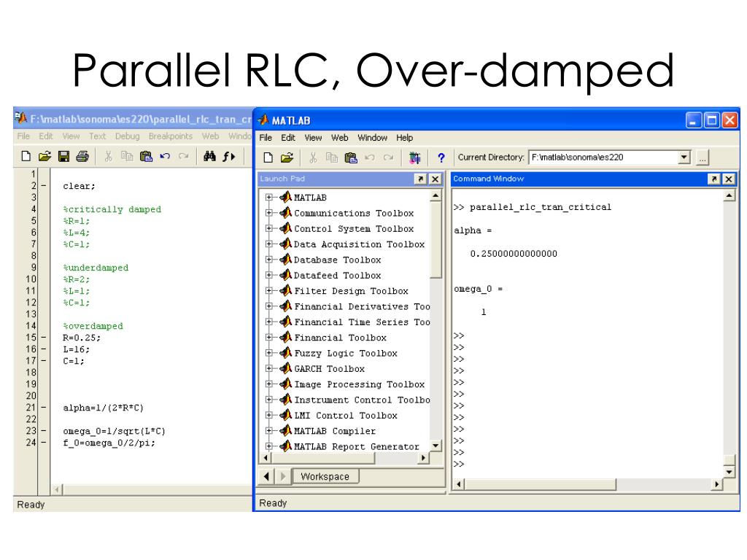The height and width of the screenshot is (560, 747).
Task: Expand Image Processing Toolbox node
Action: pos(269,384)
